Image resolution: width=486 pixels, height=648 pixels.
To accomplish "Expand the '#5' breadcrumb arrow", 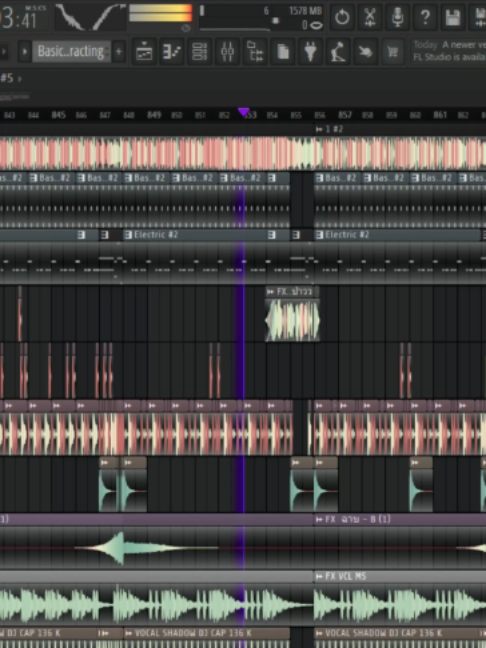I will tap(19, 78).
